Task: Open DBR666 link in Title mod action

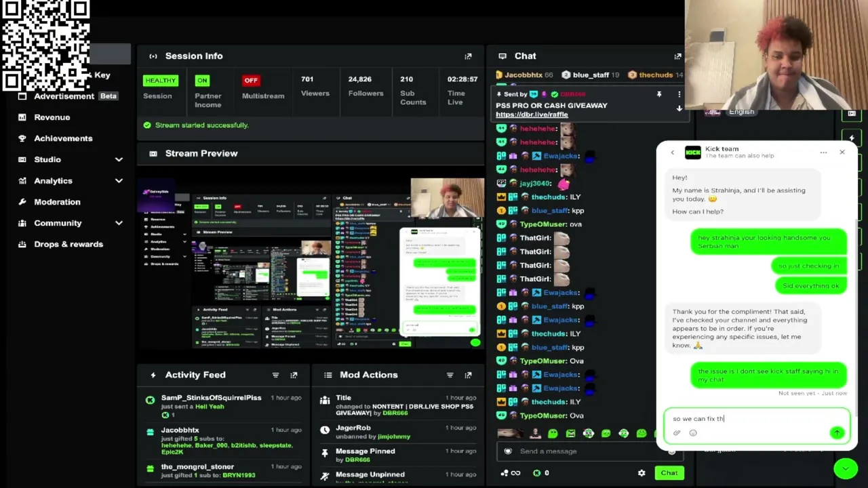Action: point(394,413)
